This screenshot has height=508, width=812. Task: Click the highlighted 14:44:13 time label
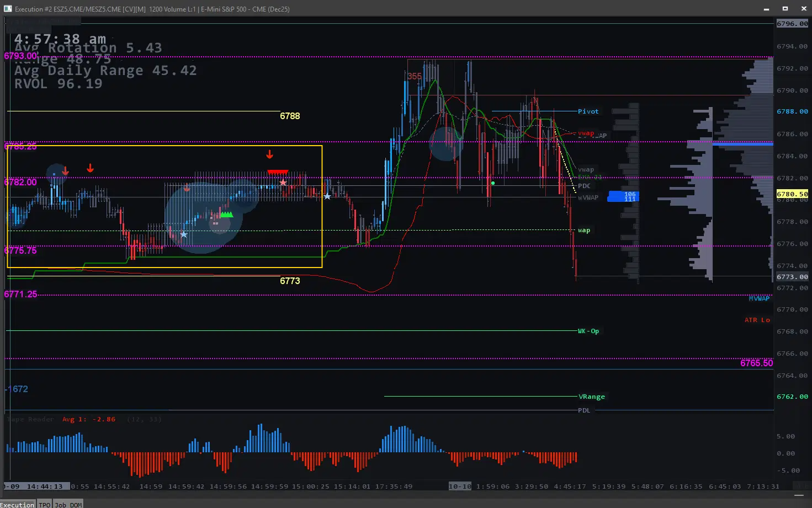coord(45,486)
